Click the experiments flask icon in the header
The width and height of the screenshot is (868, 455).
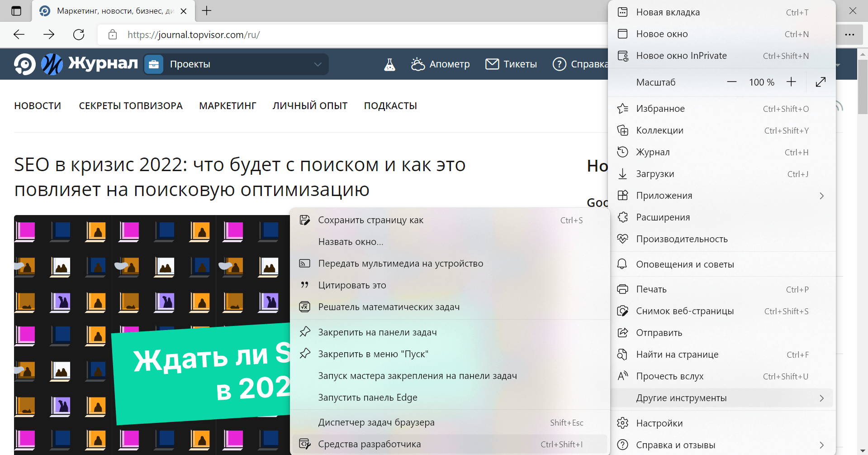click(389, 64)
